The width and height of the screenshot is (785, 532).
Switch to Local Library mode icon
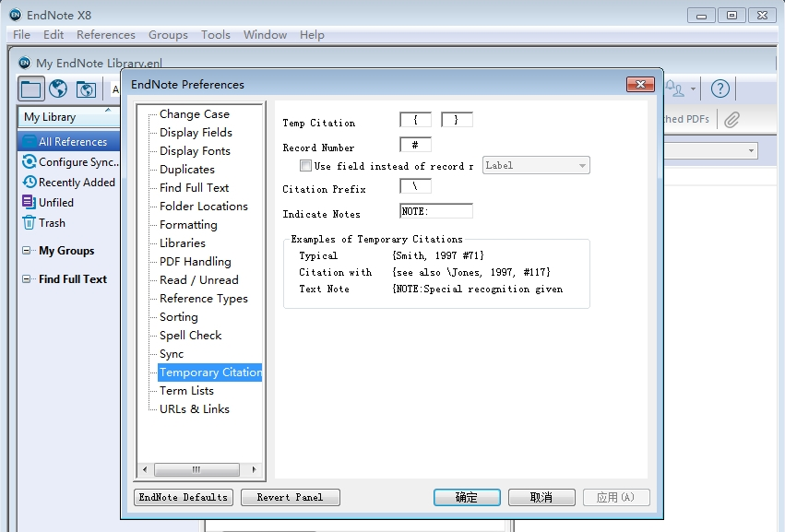tap(31, 89)
